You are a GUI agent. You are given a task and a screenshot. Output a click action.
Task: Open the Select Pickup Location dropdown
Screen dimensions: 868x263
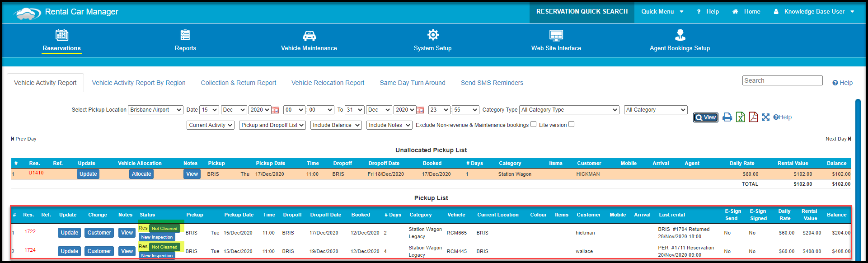(156, 110)
